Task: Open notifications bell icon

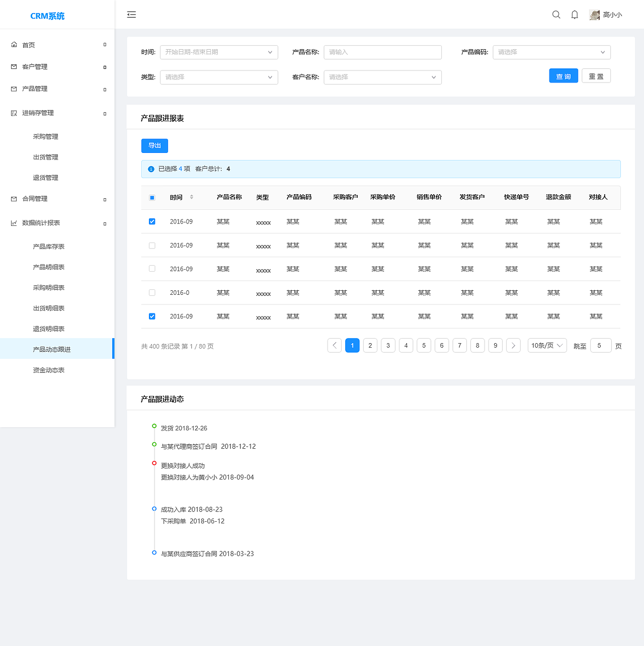Action: click(x=575, y=15)
